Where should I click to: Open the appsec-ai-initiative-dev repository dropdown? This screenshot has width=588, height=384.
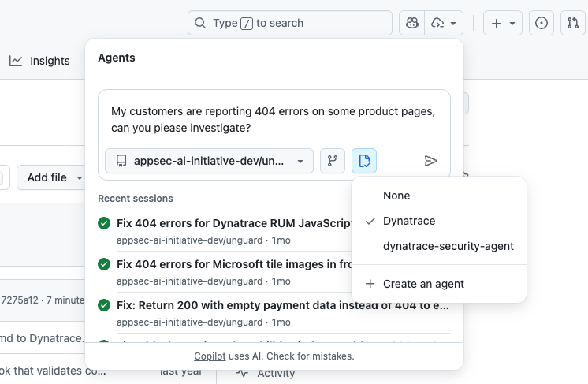pos(209,161)
